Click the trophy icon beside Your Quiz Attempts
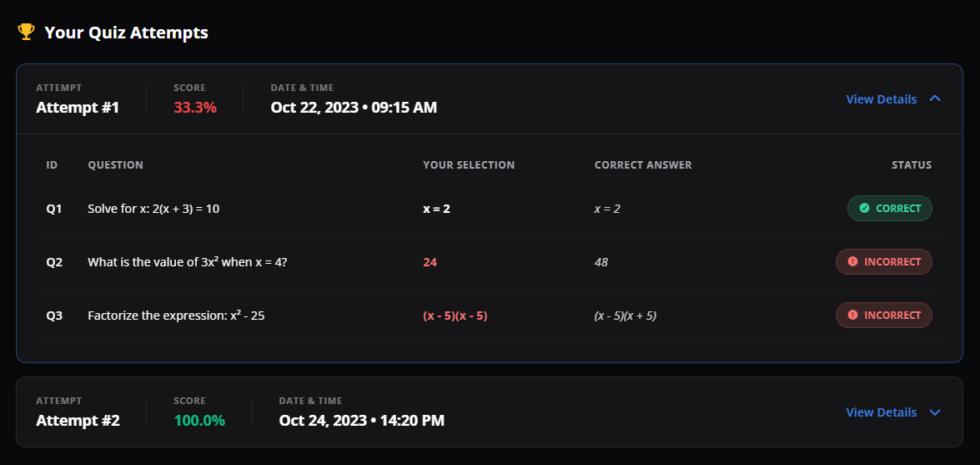This screenshot has width=980, height=465. coord(26,33)
